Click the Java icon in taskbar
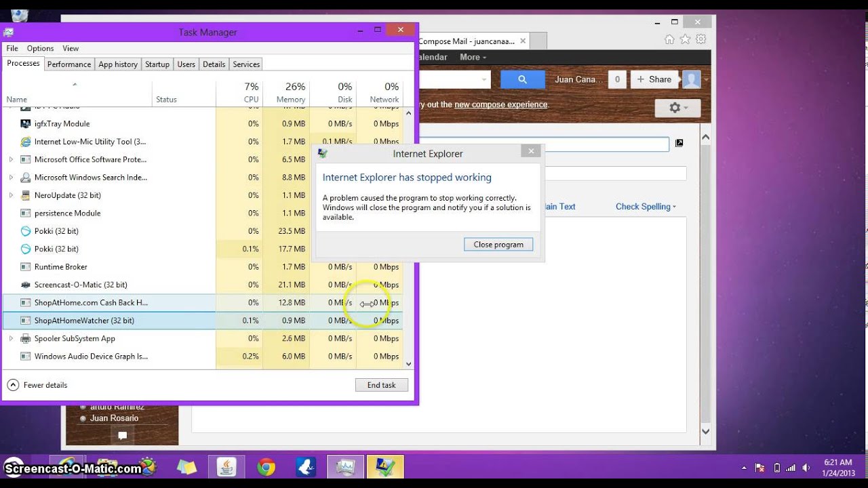The height and width of the screenshot is (488, 868). [x=226, y=467]
